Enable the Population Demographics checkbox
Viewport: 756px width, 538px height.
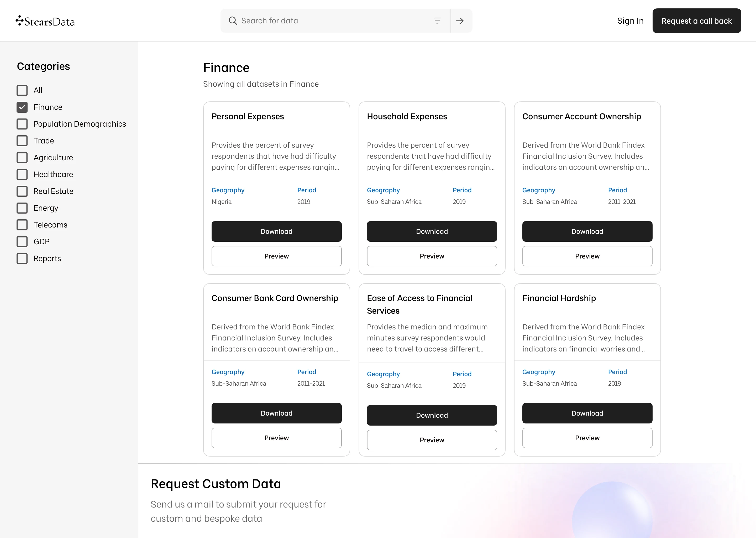(22, 124)
